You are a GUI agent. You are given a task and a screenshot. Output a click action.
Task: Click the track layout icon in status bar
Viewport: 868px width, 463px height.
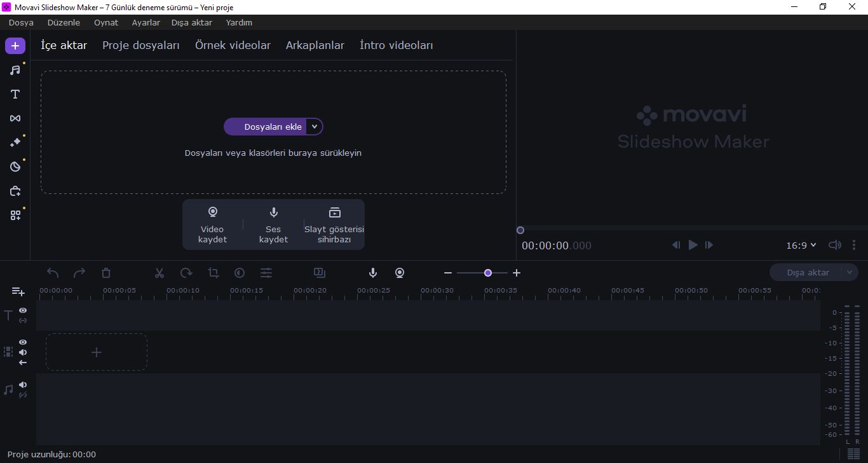click(x=853, y=454)
